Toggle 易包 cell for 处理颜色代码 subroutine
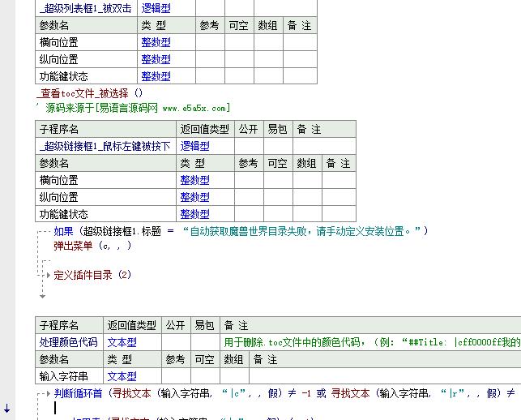 point(205,342)
